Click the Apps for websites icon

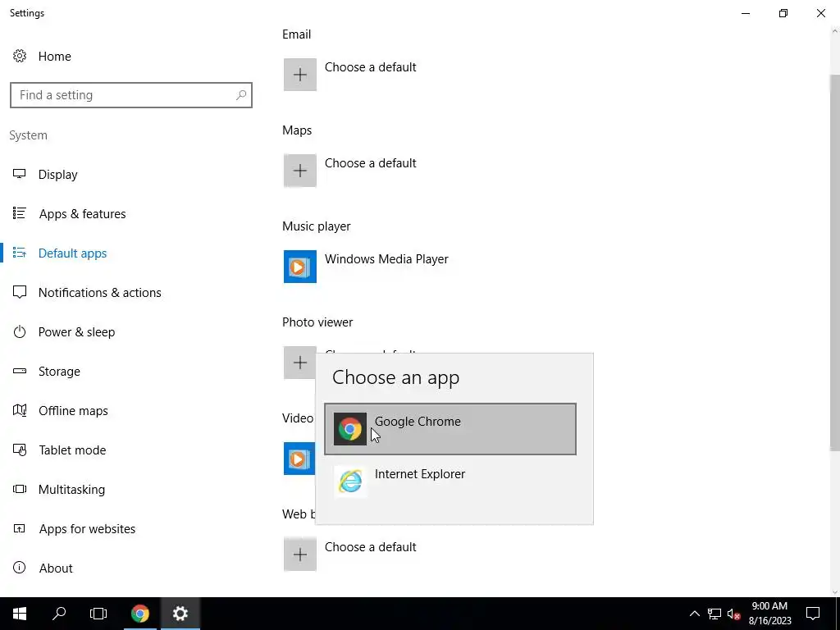point(20,528)
